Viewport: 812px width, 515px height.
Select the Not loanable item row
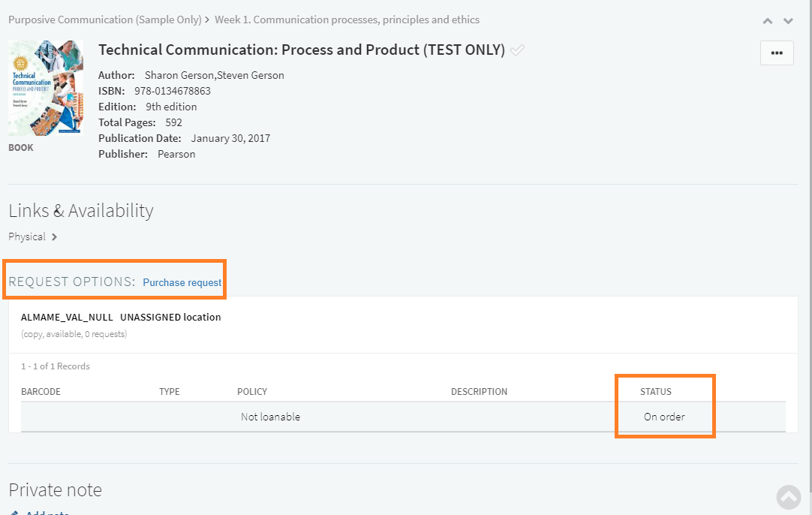270,417
